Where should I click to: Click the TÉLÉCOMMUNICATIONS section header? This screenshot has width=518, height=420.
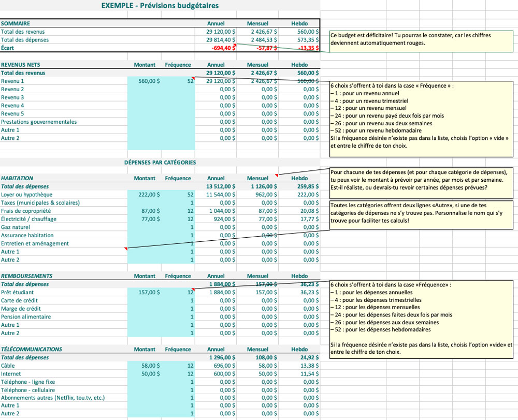(32, 350)
